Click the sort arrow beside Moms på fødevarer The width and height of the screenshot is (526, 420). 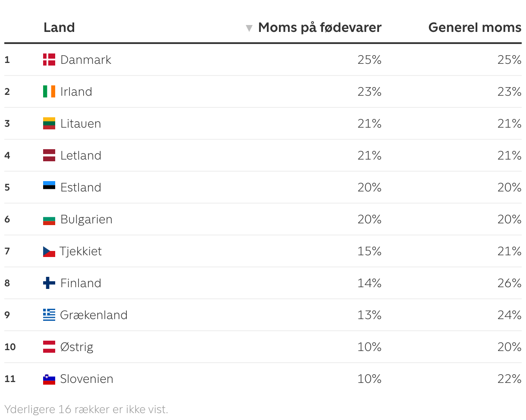pos(249,28)
